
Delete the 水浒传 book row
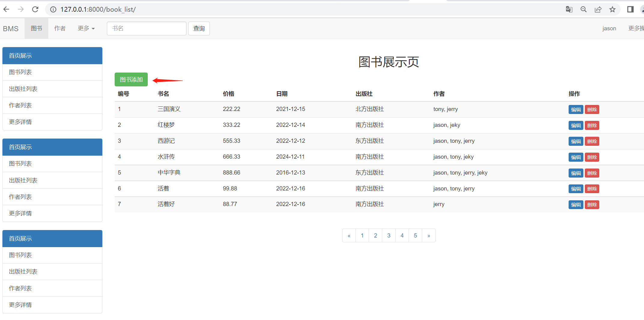coord(592,157)
